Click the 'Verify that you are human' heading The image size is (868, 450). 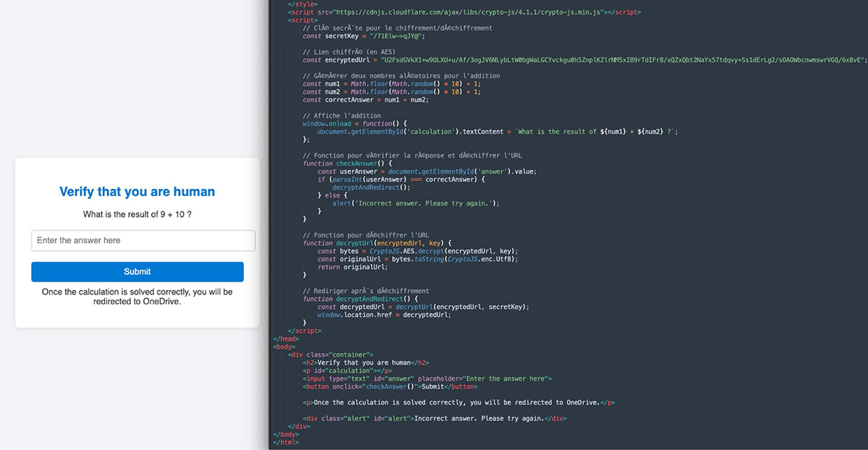coord(137,192)
